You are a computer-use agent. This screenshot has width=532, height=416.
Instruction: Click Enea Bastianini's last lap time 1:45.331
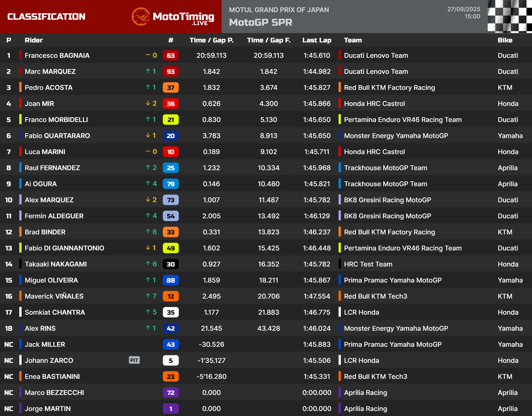coord(317,376)
